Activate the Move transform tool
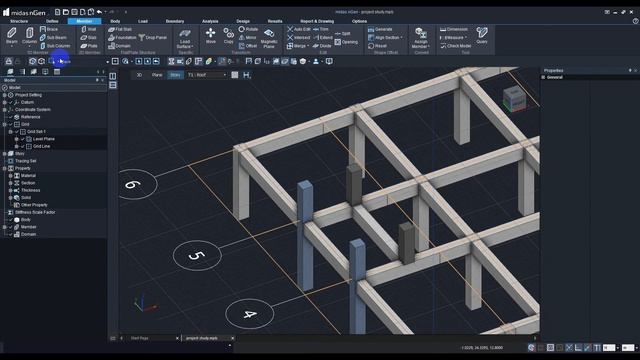Screen dimensions: 640x360 coord(211,36)
